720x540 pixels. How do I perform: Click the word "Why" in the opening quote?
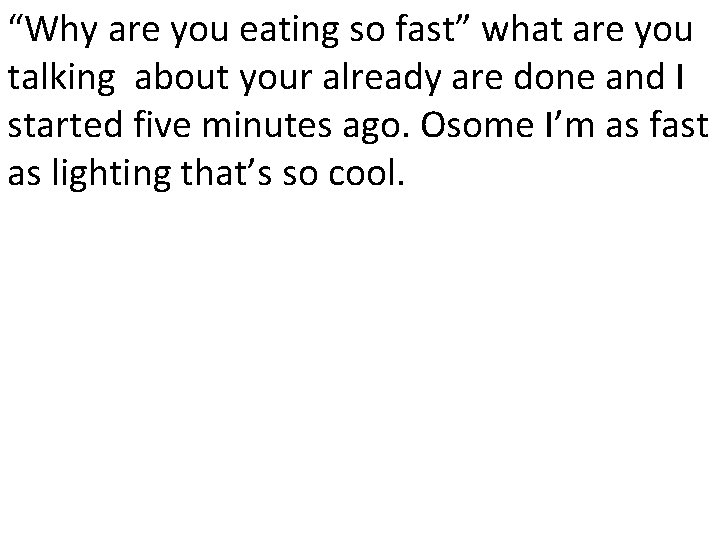pos(56,32)
